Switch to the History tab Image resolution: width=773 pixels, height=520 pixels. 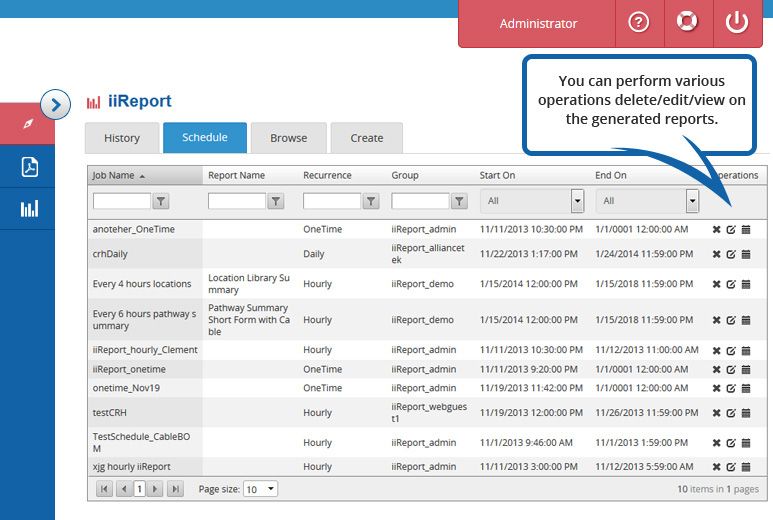coord(122,138)
